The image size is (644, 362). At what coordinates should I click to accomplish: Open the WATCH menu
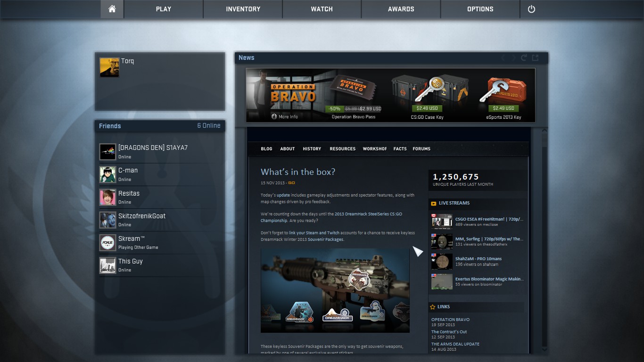coord(322,9)
